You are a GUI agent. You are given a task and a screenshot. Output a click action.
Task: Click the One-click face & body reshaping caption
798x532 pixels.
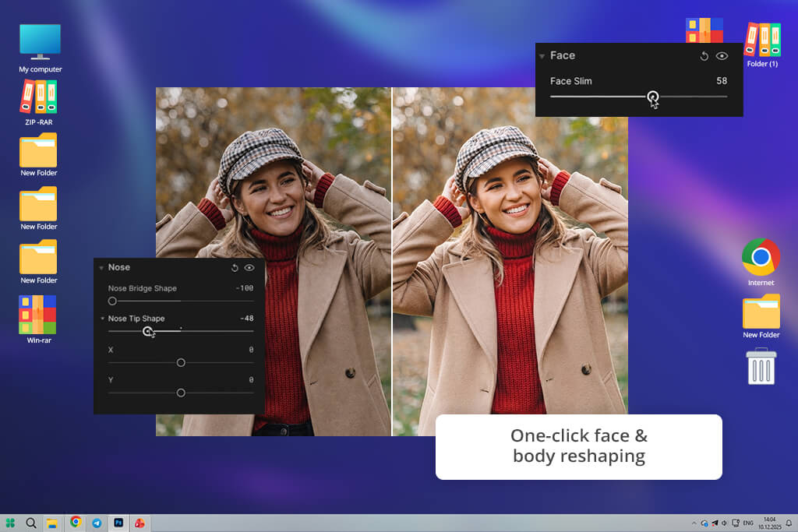[x=579, y=446]
